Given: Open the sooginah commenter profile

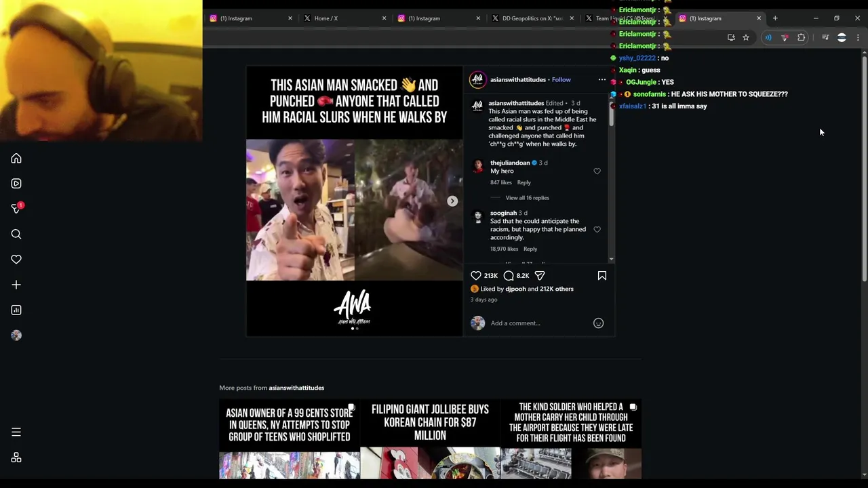Looking at the screenshot, I should pos(504,213).
